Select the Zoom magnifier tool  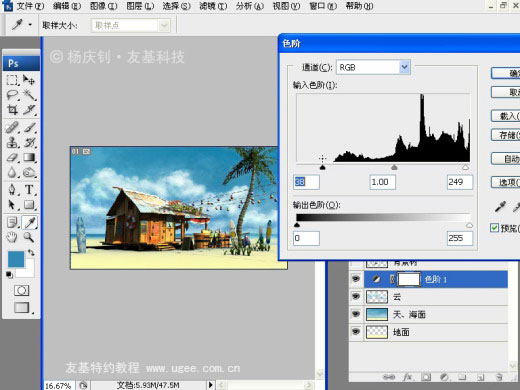(29, 237)
